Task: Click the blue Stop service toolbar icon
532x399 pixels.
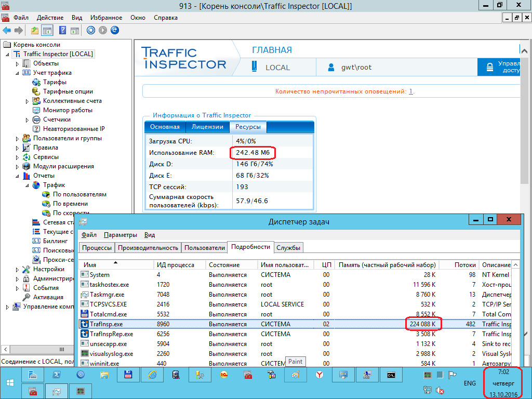Action: pos(91,30)
